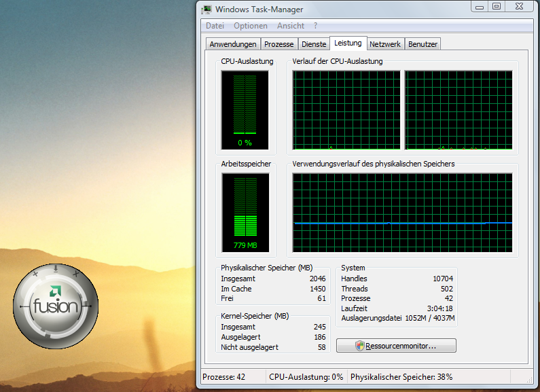Open the Datei menu
The height and width of the screenshot is (392, 540).
215,26
